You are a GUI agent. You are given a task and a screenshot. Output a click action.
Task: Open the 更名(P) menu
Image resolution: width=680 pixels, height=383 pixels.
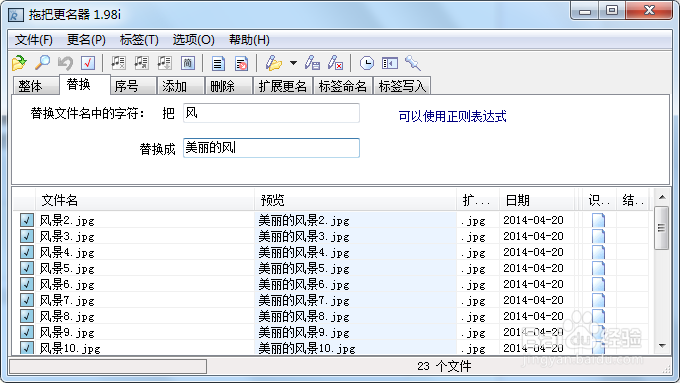click(x=86, y=40)
